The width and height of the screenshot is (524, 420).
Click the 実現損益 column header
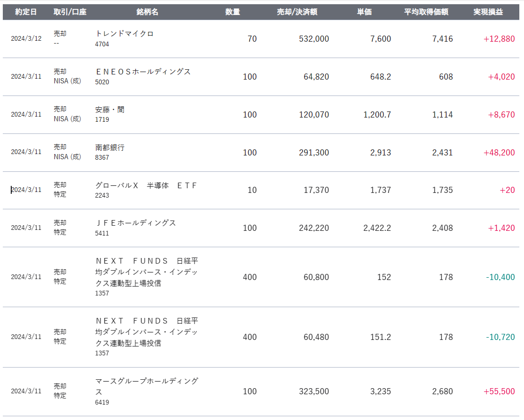[x=488, y=12]
